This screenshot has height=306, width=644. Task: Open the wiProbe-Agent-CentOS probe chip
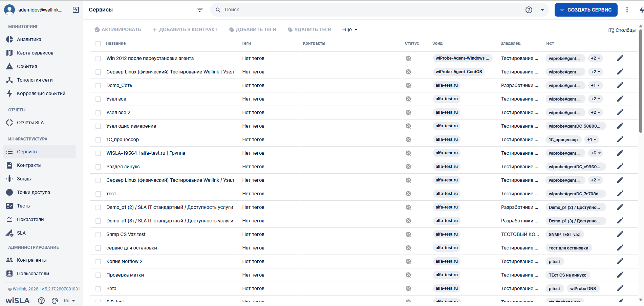pyautogui.click(x=459, y=72)
